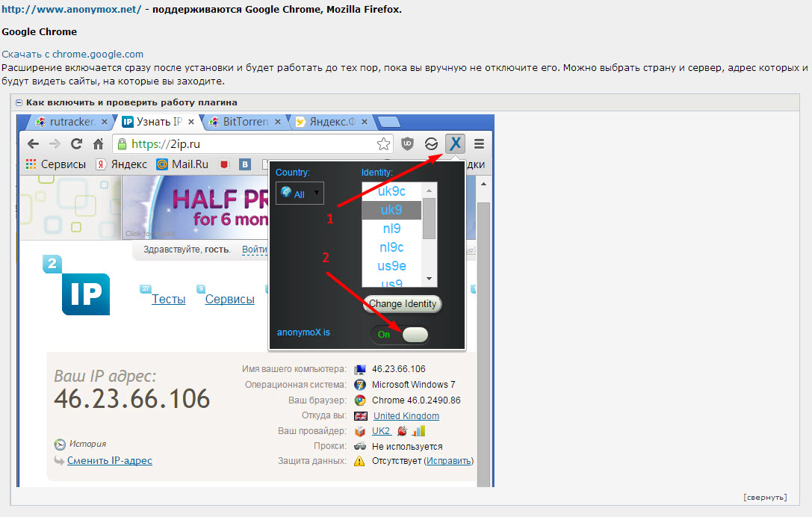
Task: Click the Windows 7 logo icon
Action: pos(360,385)
